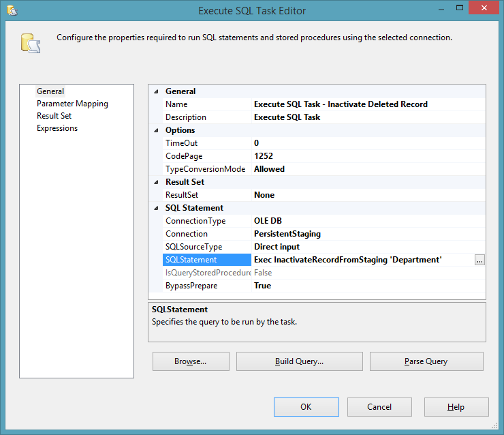The image size is (504, 435).
Task: Click the Execute SQL Task Editor title icon
Action: tap(12, 11)
